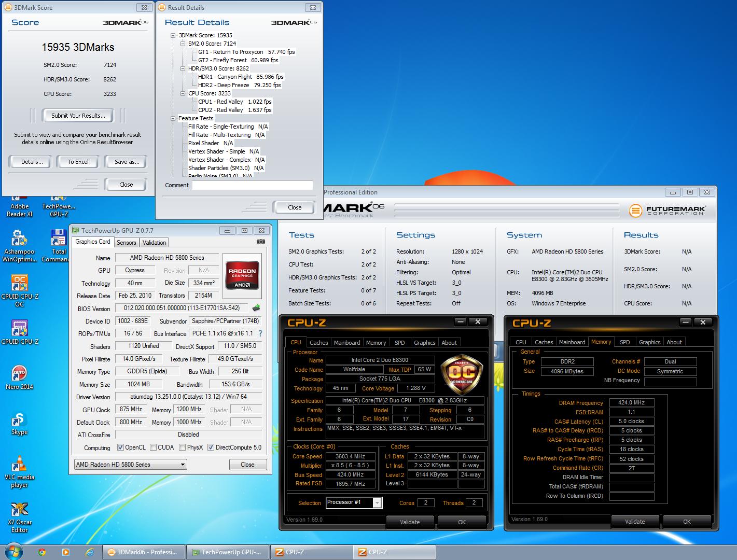
Task: Export results with To Excel button
Action: tap(78, 162)
